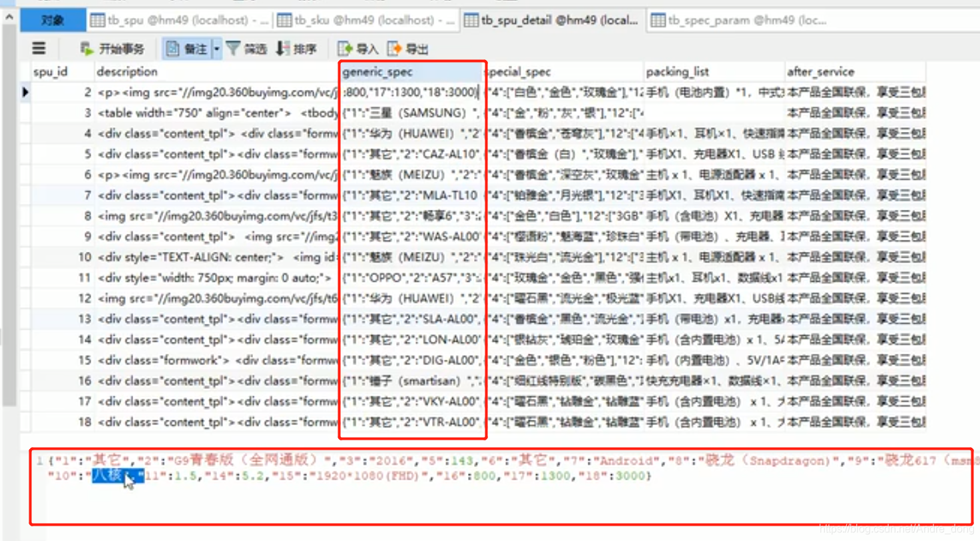This screenshot has width=980, height=541.
Task: Select generic_spec cell containing MLA-TL10
Action: pyautogui.click(x=411, y=195)
